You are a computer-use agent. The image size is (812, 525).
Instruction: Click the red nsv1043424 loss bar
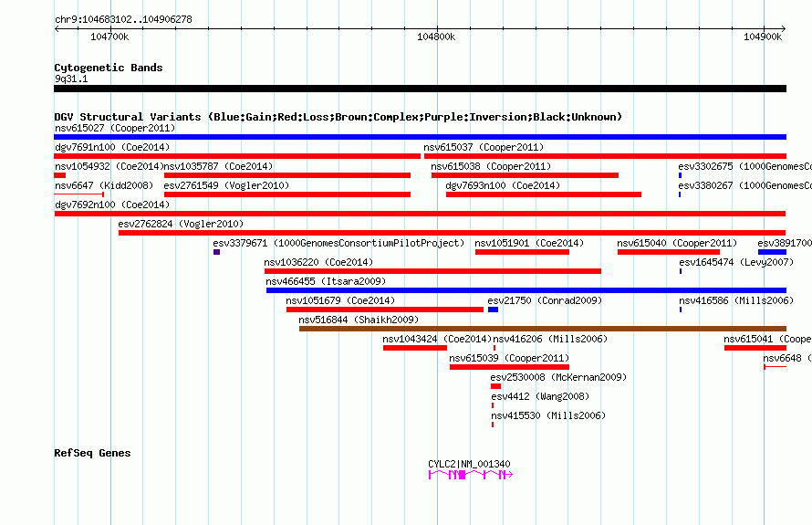click(415, 348)
